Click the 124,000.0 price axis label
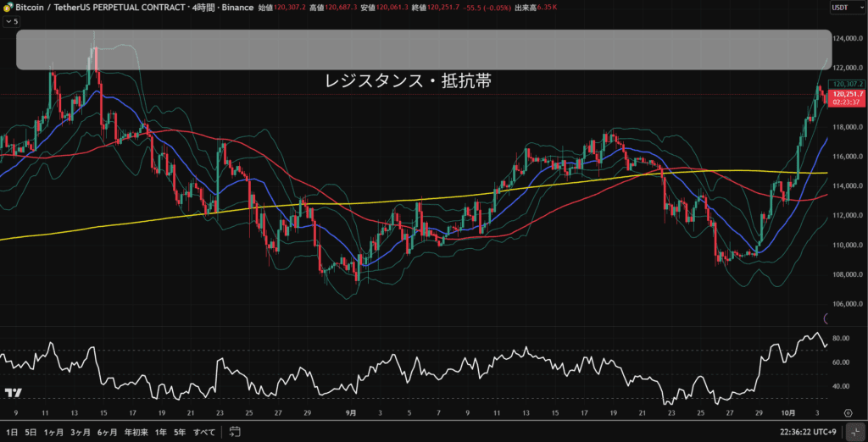The height and width of the screenshot is (442, 868). point(848,39)
